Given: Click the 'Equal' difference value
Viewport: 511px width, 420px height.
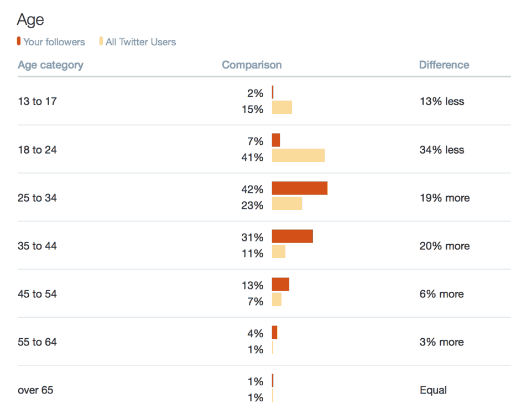Looking at the screenshot, I should (x=433, y=390).
